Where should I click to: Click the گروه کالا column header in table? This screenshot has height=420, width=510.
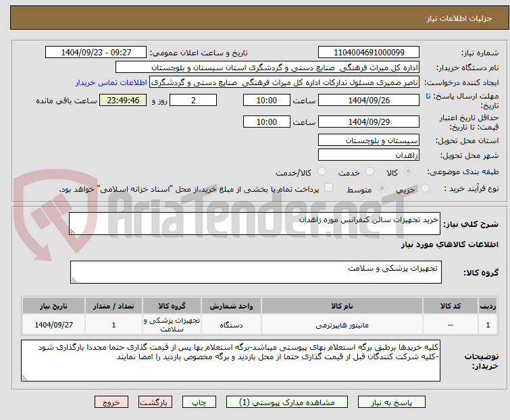coord(172,306)
